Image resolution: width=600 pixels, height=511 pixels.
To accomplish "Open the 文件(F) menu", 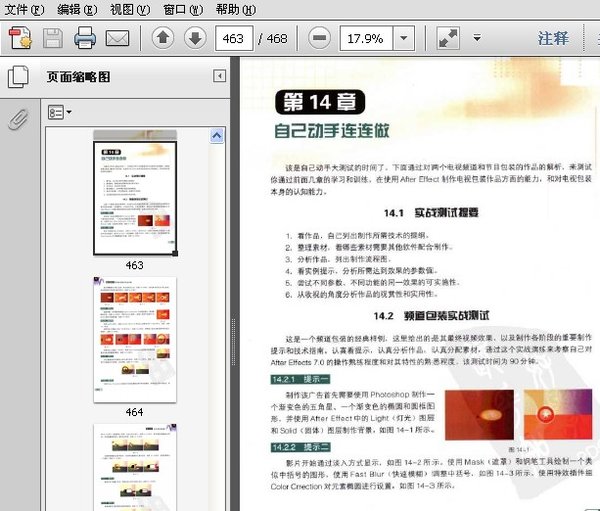I will 24,10.
